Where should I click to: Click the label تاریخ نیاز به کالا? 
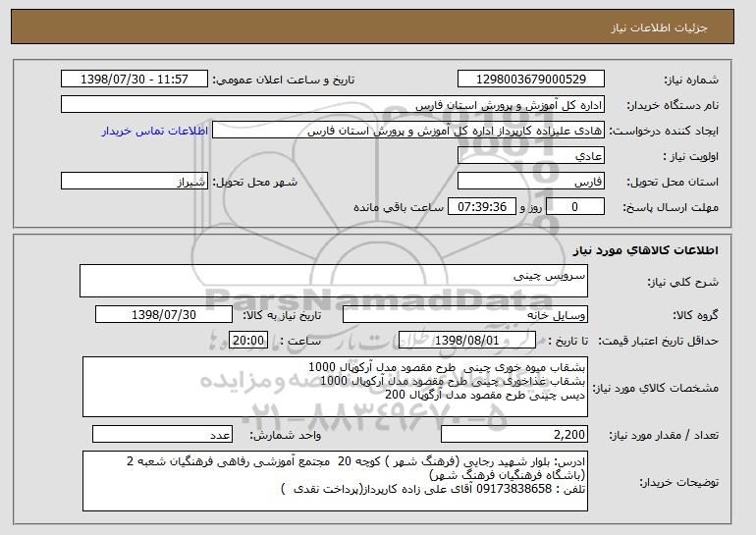[282, 315]
